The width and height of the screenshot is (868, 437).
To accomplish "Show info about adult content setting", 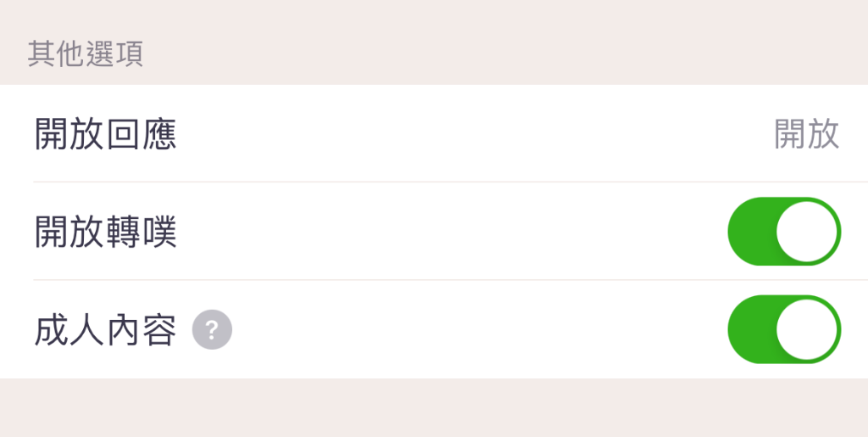I will 212,329.
